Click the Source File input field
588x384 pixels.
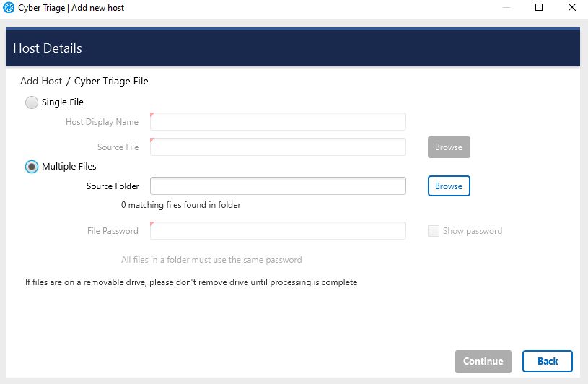pyautogui.click(x=278, y=147)
